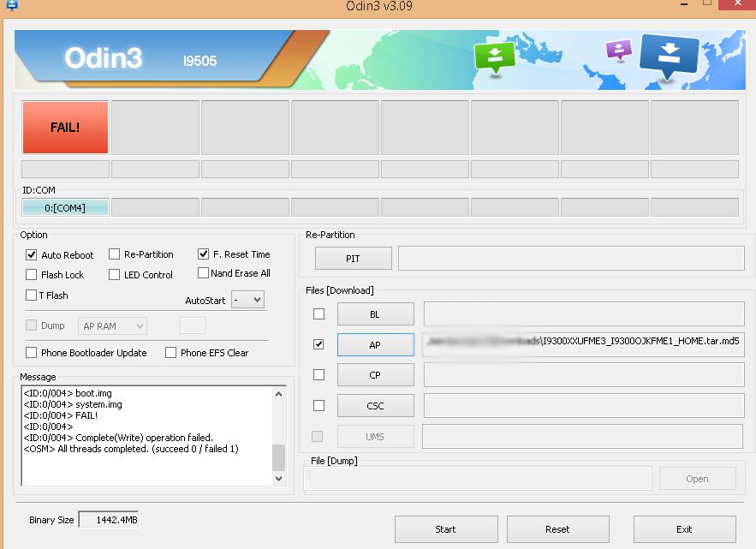This screenshot has width=756, height=549.
Task: Click the File [Dump] path field
Action: coord(478,479)
